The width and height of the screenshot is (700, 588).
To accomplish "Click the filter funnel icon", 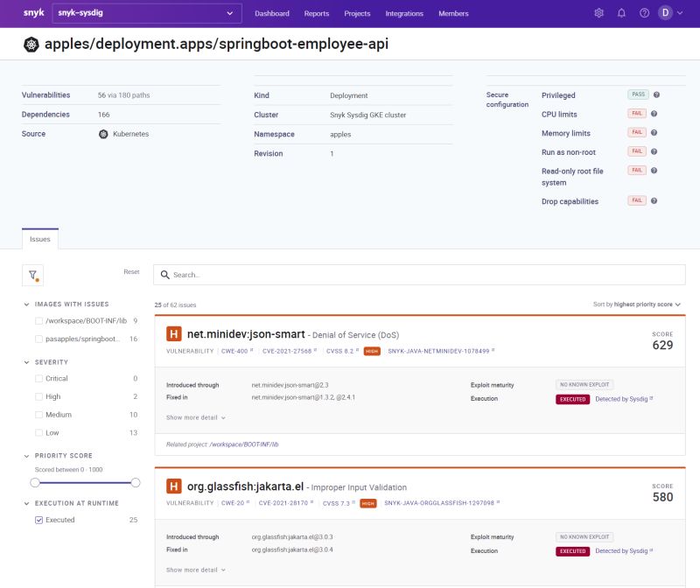I will point(32,275).
